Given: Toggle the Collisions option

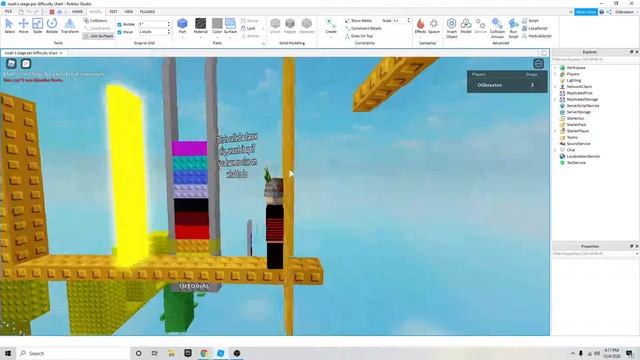Looking at the screenshot, I should click(x=96, y=20).
